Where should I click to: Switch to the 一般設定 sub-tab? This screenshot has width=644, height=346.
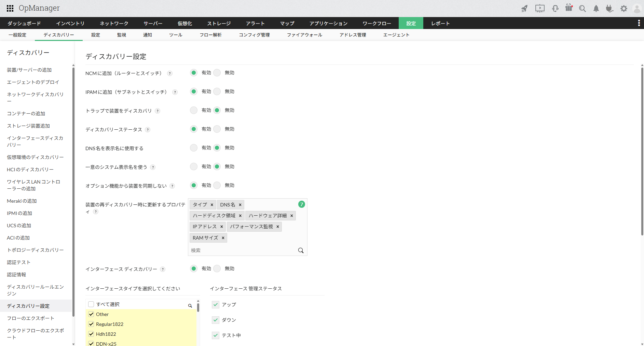tap(17, 35)
